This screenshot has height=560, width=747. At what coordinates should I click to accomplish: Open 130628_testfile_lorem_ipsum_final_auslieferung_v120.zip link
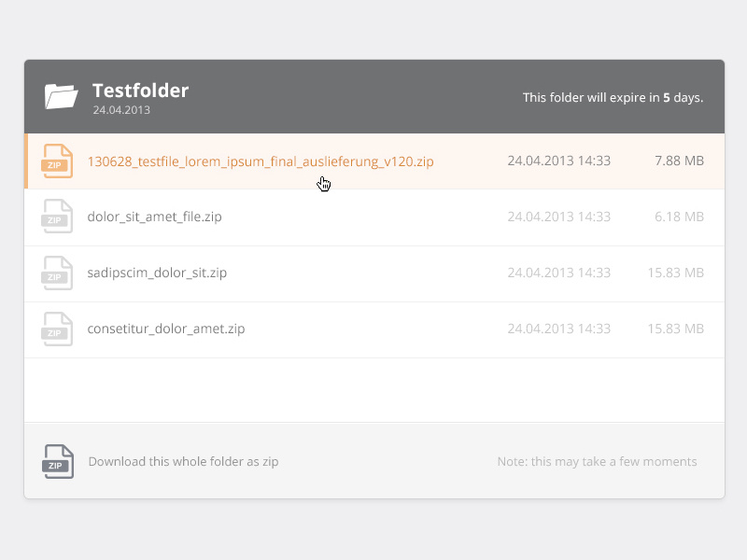[x=261, y=161]
